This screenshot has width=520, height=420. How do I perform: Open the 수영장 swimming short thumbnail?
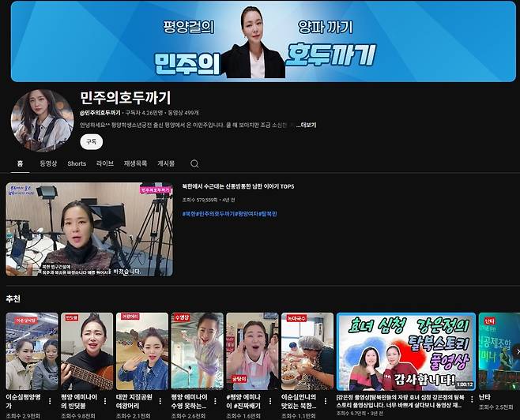point(197,351)
